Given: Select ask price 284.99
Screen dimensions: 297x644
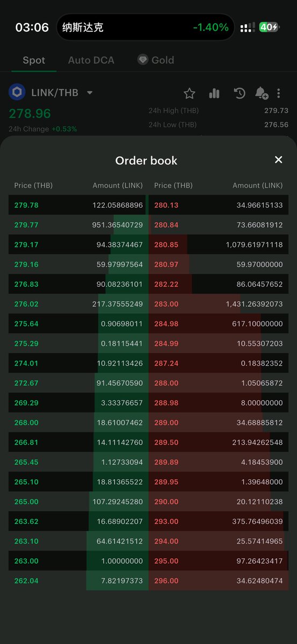Looking at the screenshot, I should point(166,343).
